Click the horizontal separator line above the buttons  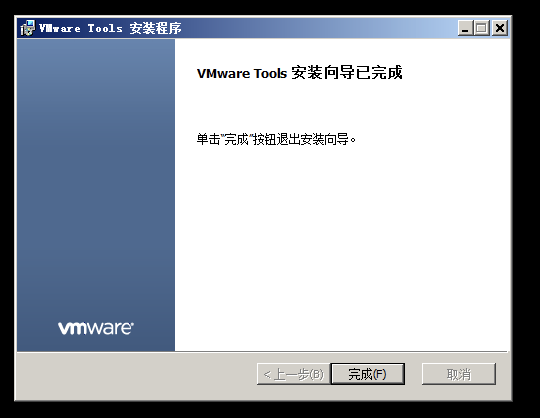(262, 352)
